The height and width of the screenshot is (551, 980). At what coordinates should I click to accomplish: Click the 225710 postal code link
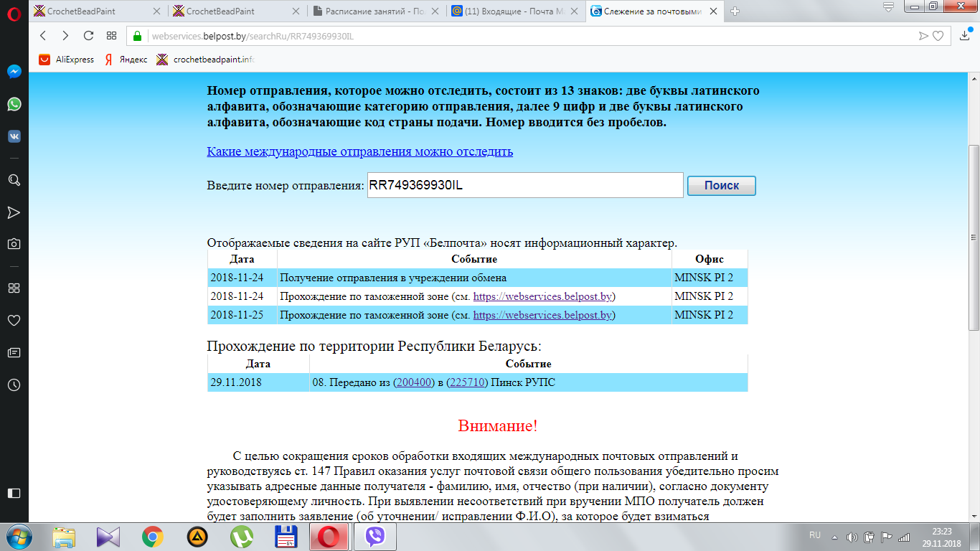pyautogui.click(x=466, y=382)
